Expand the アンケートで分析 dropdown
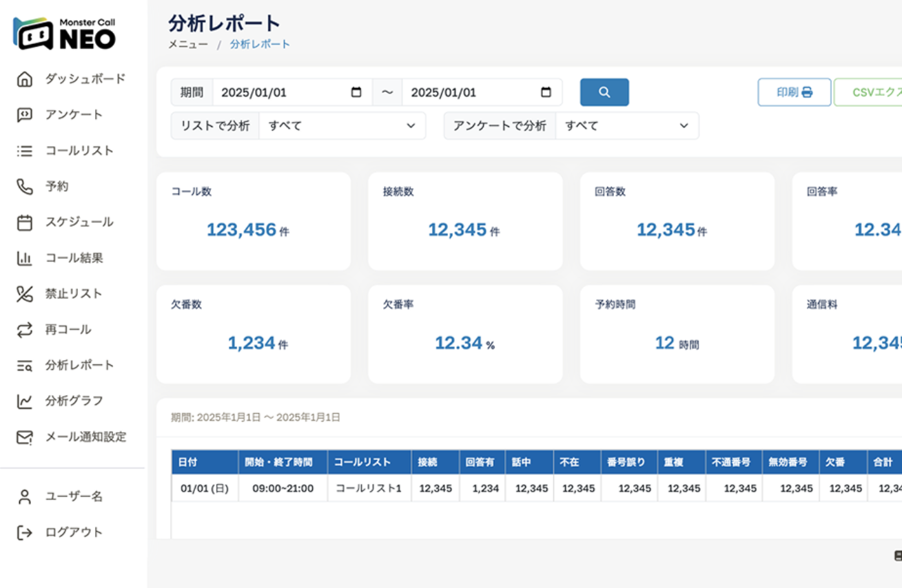The height and width of the screenshot is (588, 902). pyautogui.click(x=626, y=126)
